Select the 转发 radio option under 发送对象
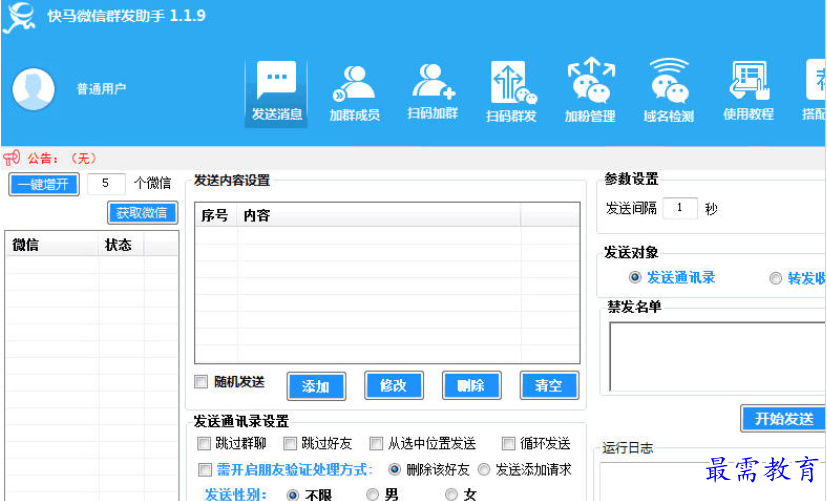Viewport: 827px width, 501px height. click(x=775, y=278)
